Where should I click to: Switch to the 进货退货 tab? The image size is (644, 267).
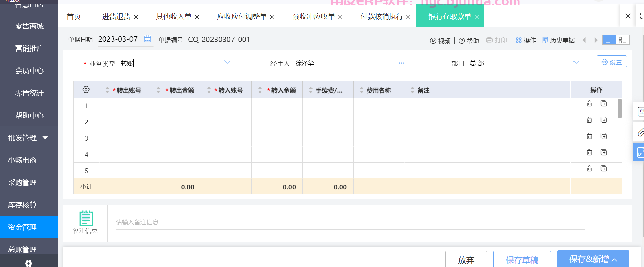(116, 16)
